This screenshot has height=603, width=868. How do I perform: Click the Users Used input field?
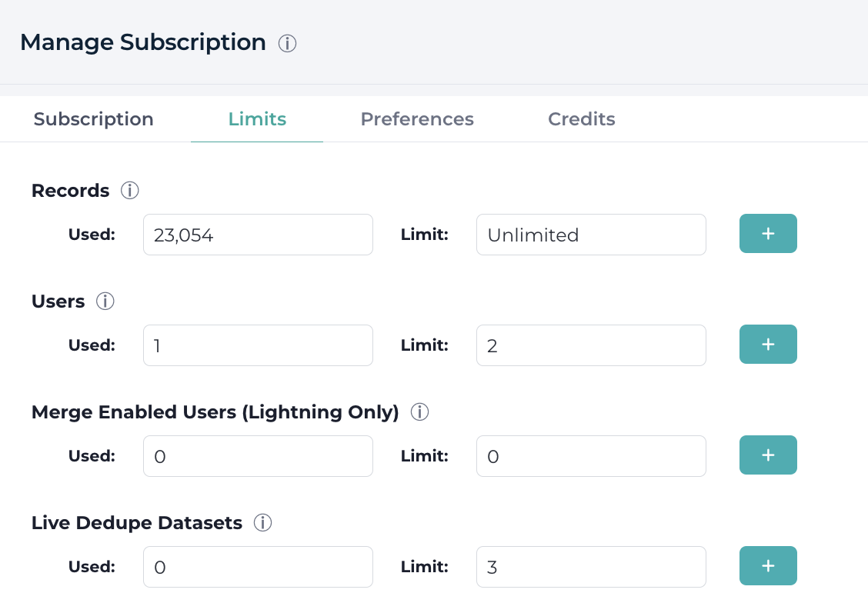click(258, 345)
